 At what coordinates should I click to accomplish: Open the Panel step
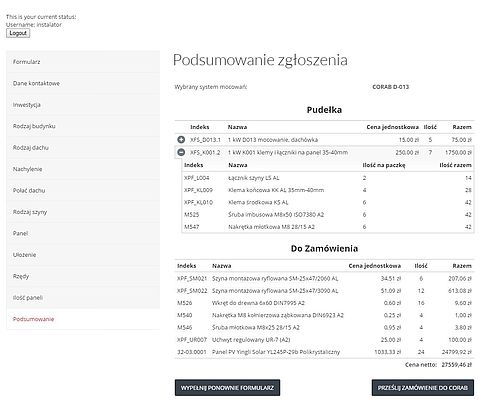click(x=83, y=233)
